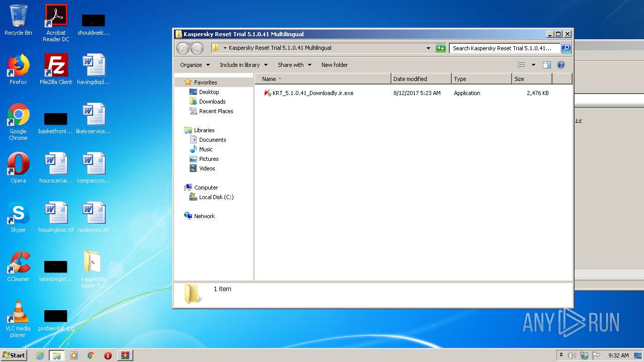Click the Explorer Back arrow button
This screenshot has width=644, height=362.
183,48
